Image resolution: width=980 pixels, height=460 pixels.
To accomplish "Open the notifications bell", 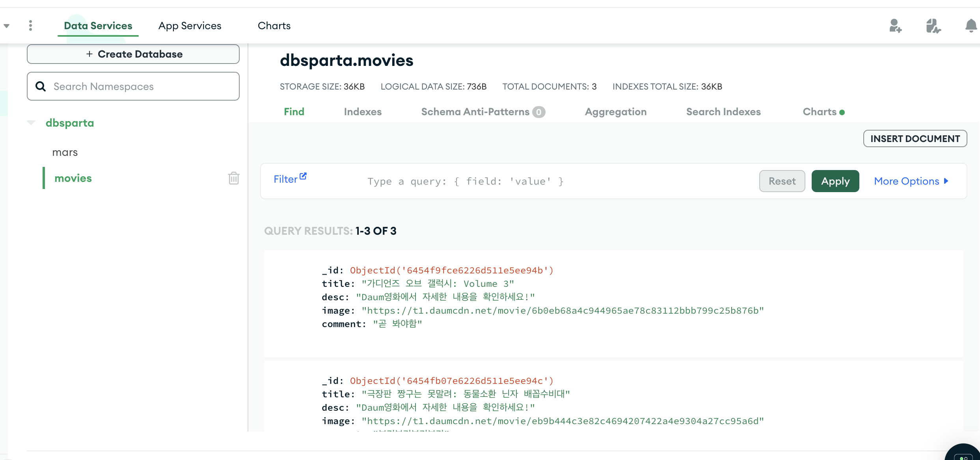I will coord(971,26).
